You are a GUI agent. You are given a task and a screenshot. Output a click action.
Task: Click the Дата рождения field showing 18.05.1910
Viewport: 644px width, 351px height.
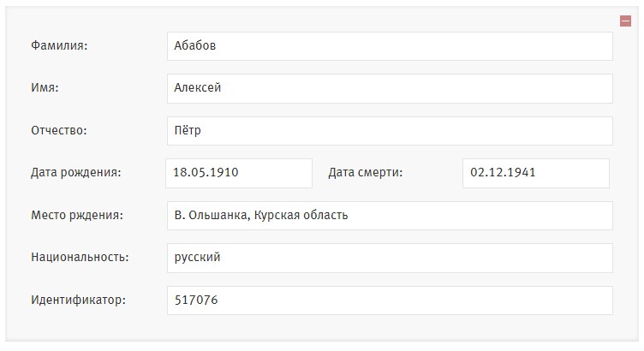pos(239,173)
